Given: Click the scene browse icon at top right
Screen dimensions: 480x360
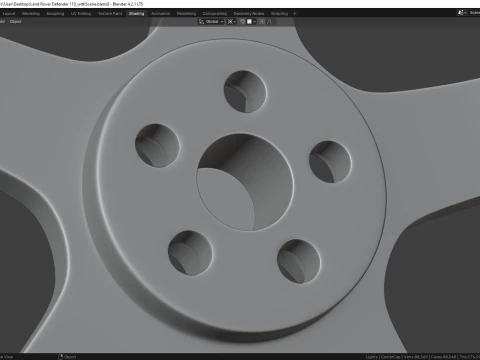Looking at the screenshot, I should pos(461,13).
